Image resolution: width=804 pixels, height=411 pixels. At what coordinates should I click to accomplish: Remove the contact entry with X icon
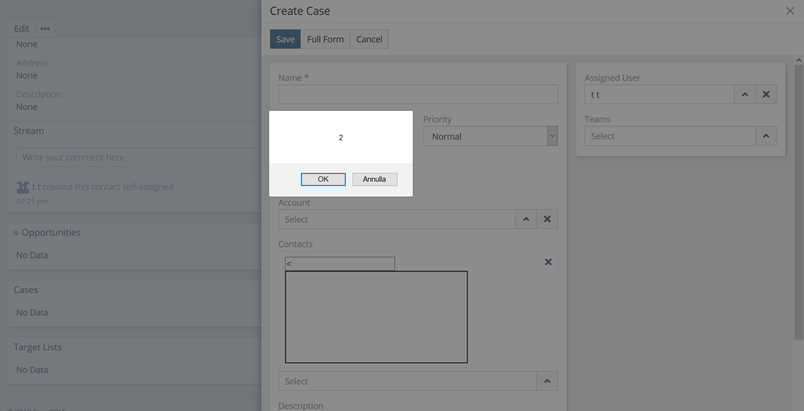click(548, 262)
